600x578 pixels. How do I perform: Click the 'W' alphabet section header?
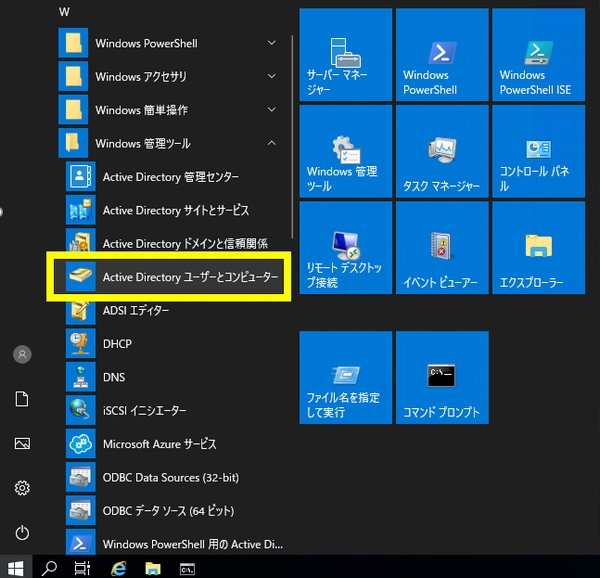click(x=64, y=12)
